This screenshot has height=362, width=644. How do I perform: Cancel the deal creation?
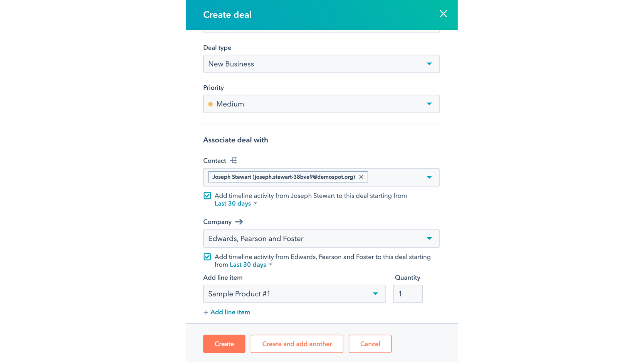pos(370,344)
